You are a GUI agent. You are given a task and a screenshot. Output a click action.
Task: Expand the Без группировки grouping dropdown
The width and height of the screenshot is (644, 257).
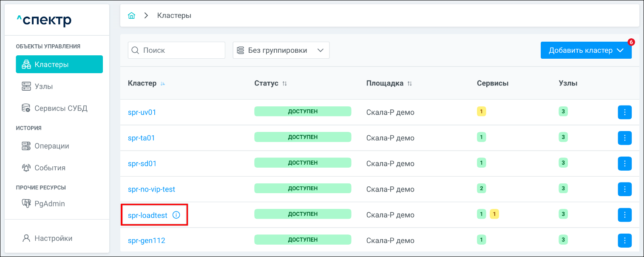pos(281,50)
